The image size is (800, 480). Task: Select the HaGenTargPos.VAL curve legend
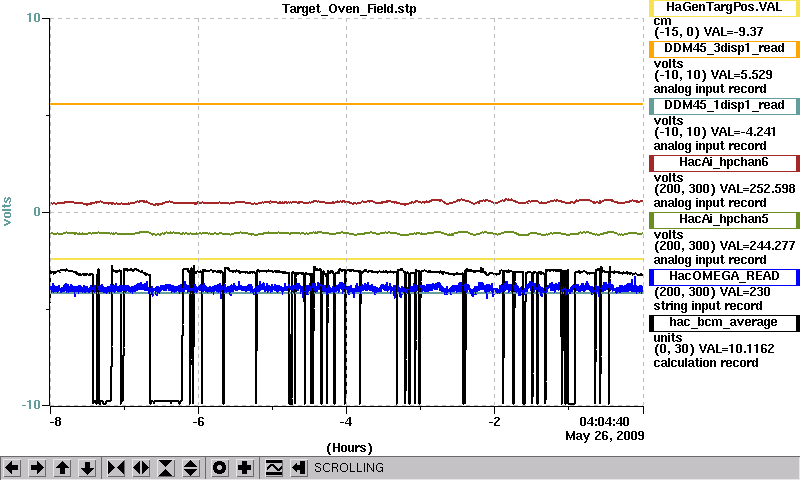724,8
